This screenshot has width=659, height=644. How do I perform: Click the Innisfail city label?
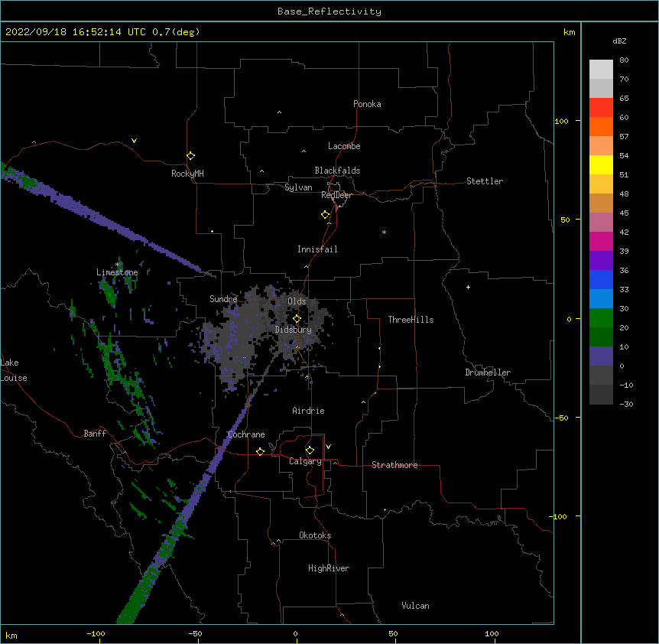317,249
